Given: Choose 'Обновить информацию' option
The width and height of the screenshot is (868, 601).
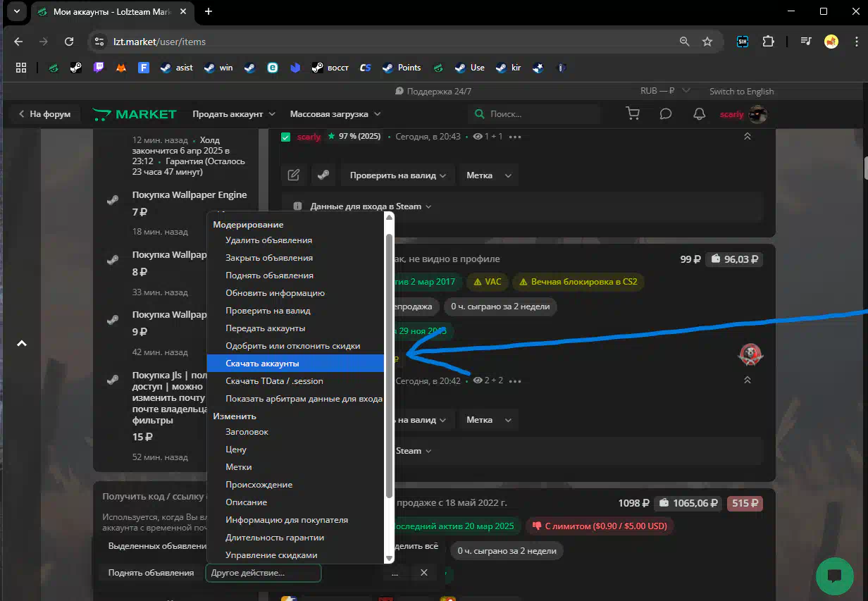Looking at the screenshot, I should click(295, 293).
